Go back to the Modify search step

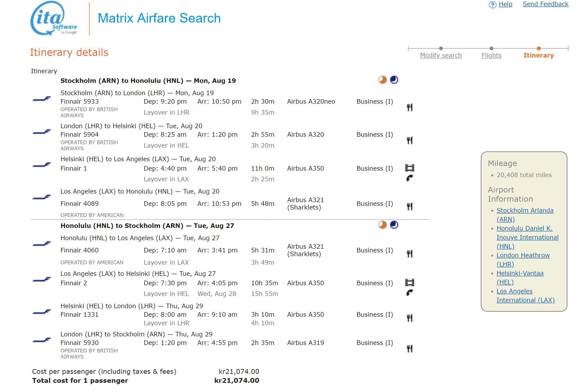[x=440, y=55]
